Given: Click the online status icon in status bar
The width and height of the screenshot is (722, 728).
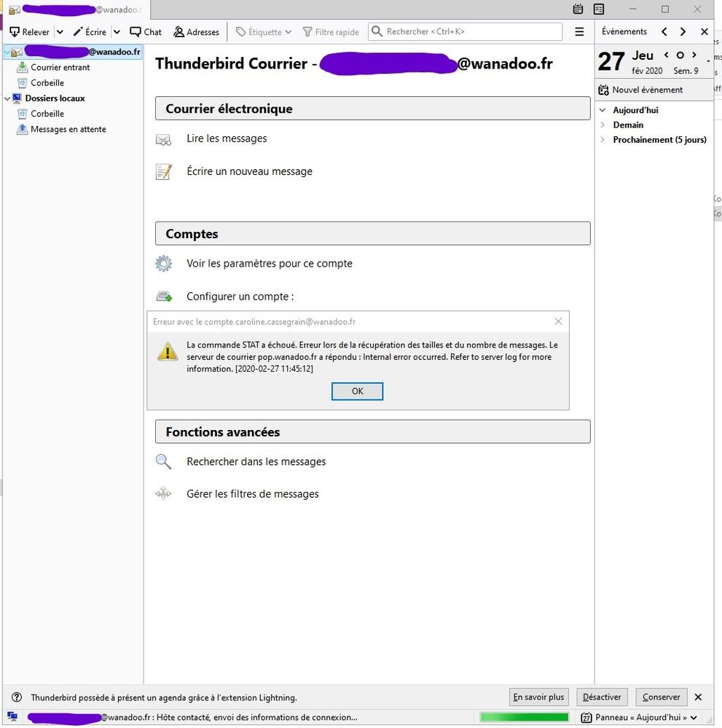Looking at the screenshot, I should click(x=12, y=717).
